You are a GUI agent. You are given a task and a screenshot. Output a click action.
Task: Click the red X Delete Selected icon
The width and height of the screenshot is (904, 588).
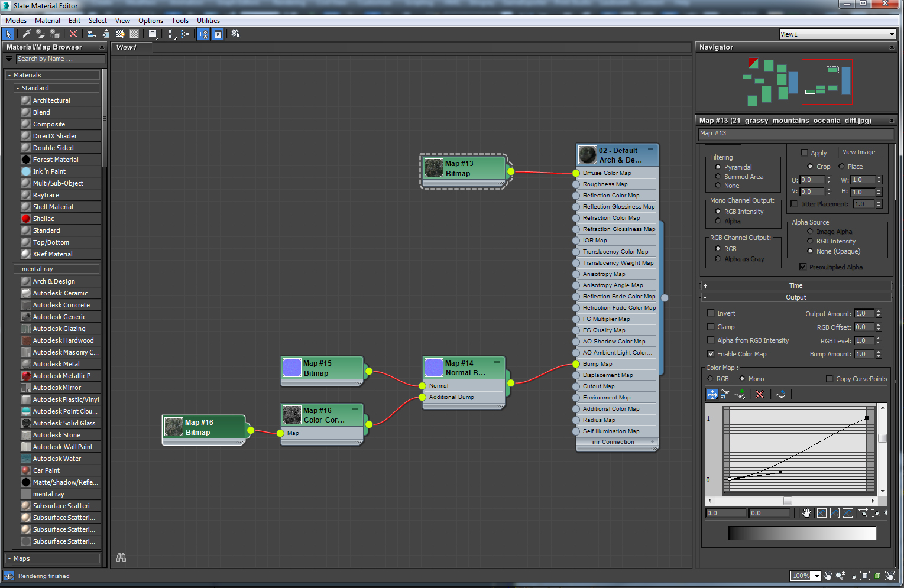pyautogui.click(x=73, y=34)
